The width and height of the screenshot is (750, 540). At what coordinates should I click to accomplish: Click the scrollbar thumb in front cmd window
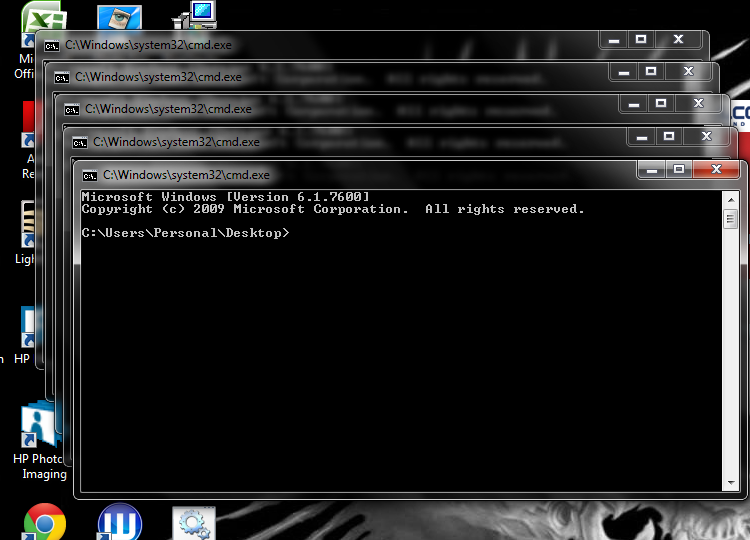coord(730,220)
